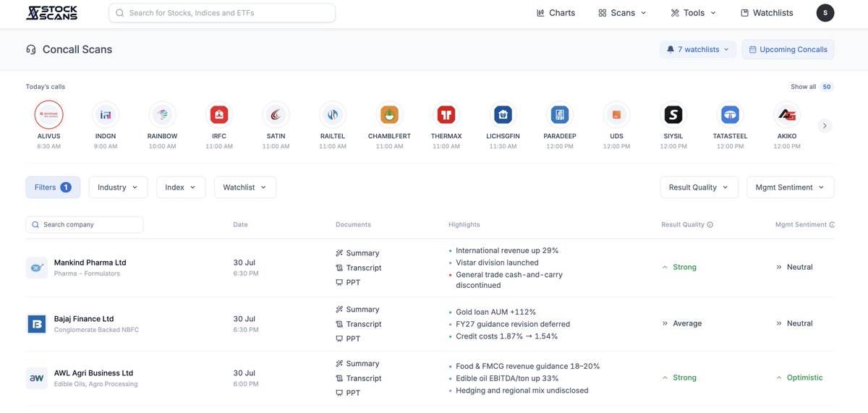868x413 pixels.
Task: Click Bajaj Finance Ltd company name
Action: 84,319
